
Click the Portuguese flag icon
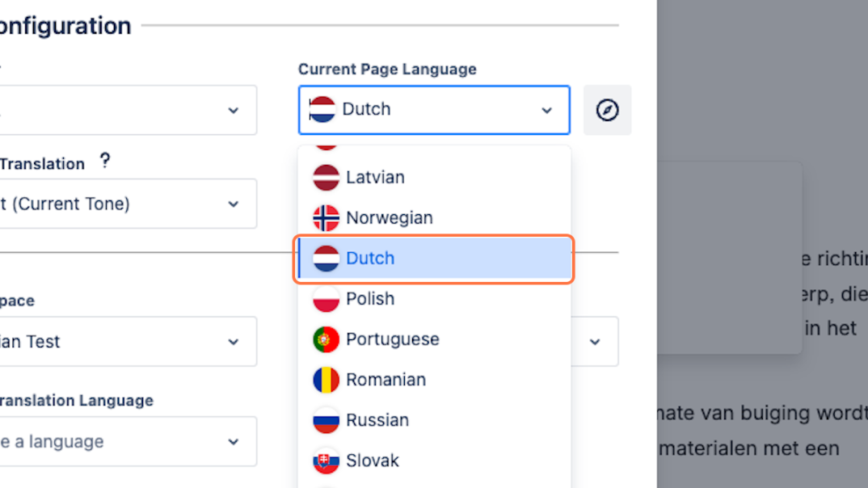click(326, 339)
